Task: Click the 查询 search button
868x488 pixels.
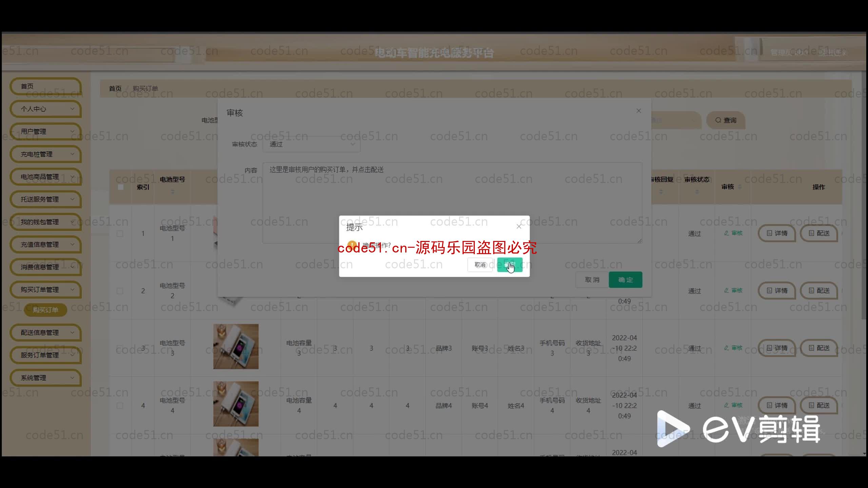Action: coord(726,120)
